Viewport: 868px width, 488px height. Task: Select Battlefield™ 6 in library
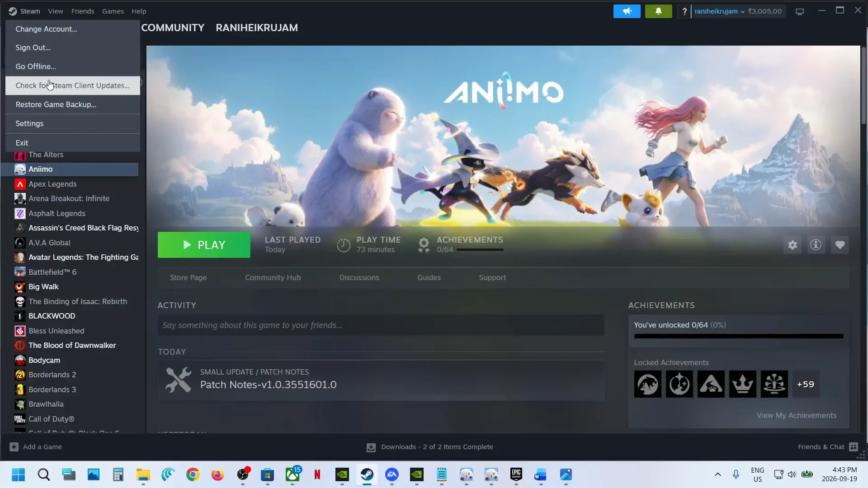tap(70, 272)
